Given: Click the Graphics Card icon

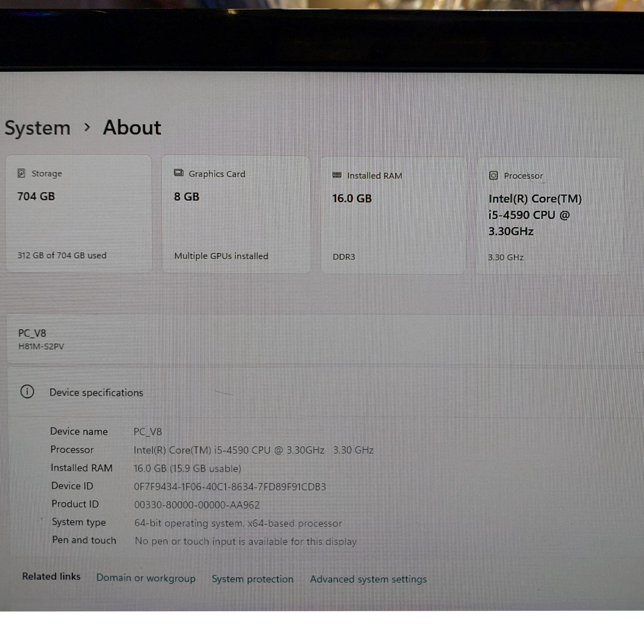Looking at the screenshot, I should point(179,173).
